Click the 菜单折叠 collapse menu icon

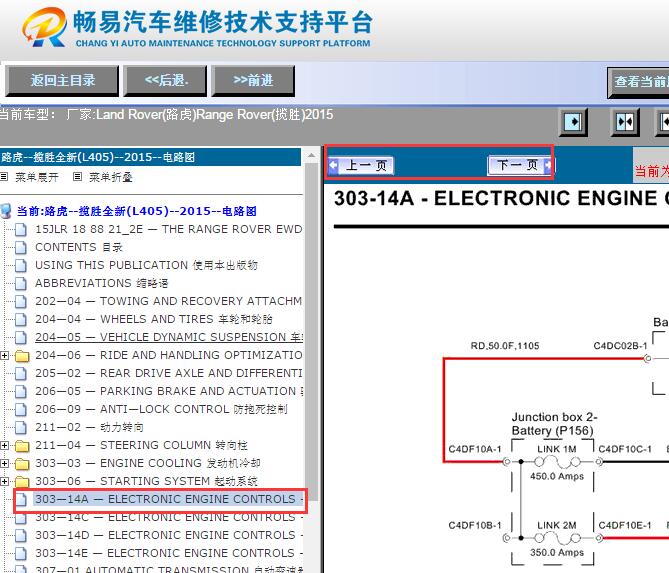(77, 177)
